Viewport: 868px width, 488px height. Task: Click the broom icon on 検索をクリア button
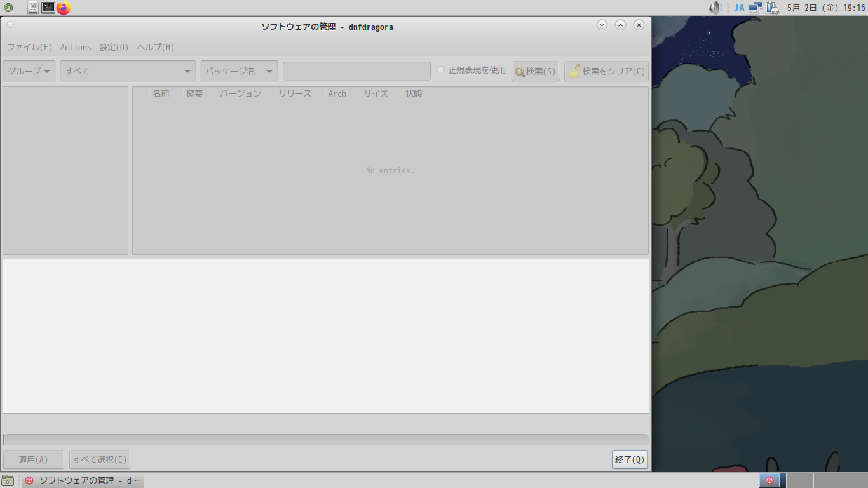point(574,71)
